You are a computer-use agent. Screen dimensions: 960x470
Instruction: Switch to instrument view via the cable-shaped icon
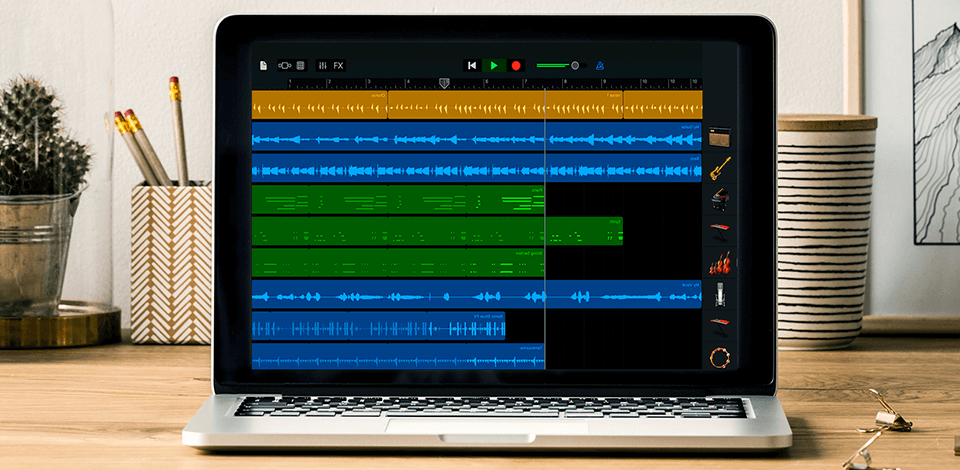point(285,65)
